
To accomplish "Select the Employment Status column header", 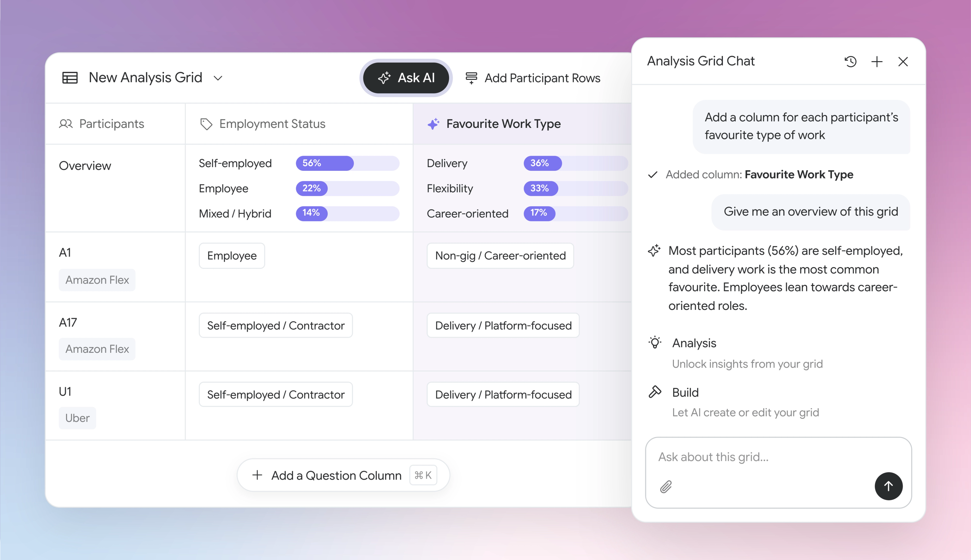I will (x=299, y=124).
